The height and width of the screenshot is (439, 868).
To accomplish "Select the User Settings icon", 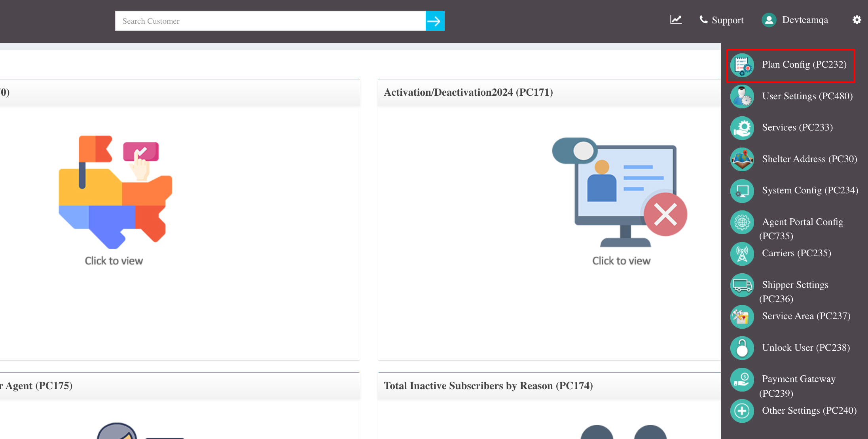I will click(x=742, y=96).
